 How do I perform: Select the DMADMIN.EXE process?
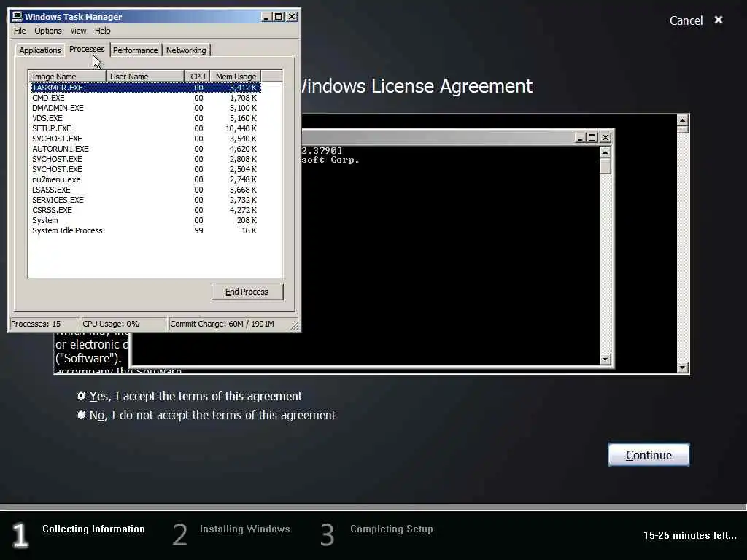point(145,108)
